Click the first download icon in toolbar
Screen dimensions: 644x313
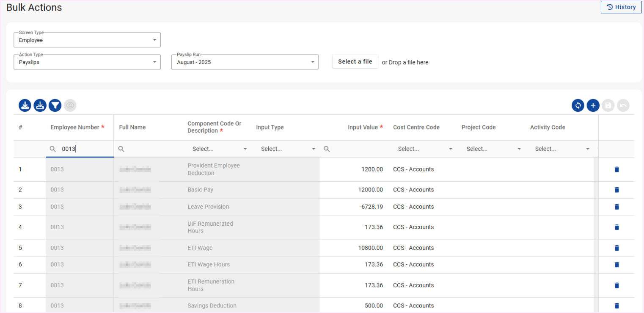pos(25,105)
